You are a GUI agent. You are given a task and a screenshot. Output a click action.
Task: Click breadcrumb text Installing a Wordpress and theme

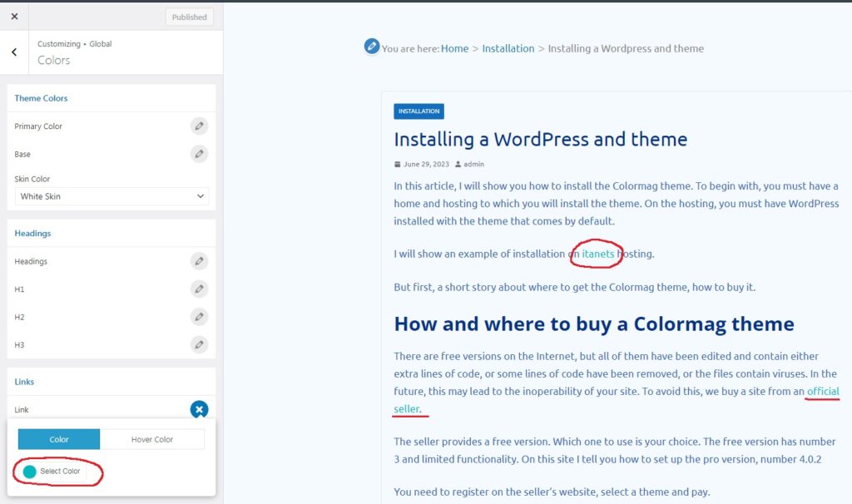point(626,48)
